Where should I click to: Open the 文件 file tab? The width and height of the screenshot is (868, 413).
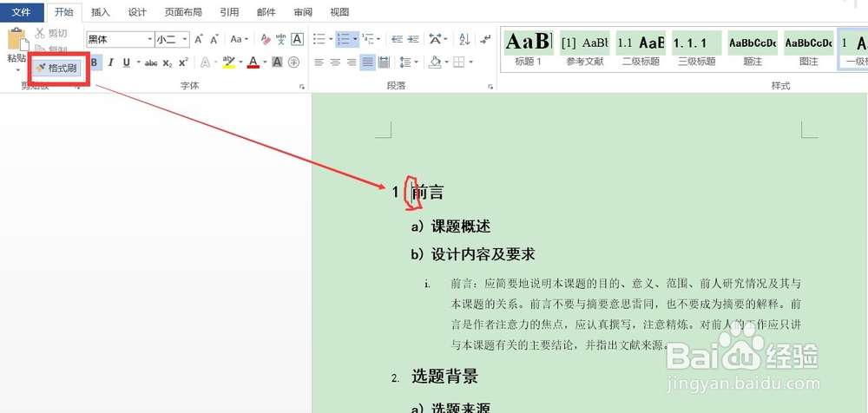21,11
